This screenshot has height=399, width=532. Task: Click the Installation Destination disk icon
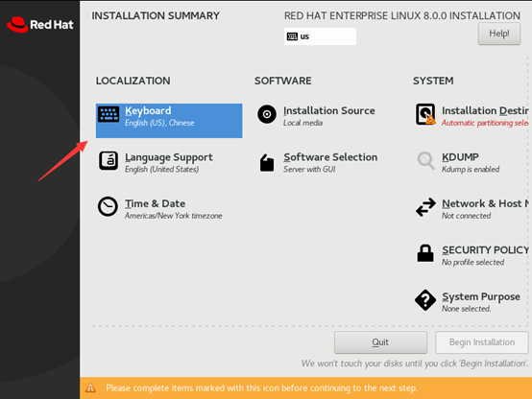425,114
